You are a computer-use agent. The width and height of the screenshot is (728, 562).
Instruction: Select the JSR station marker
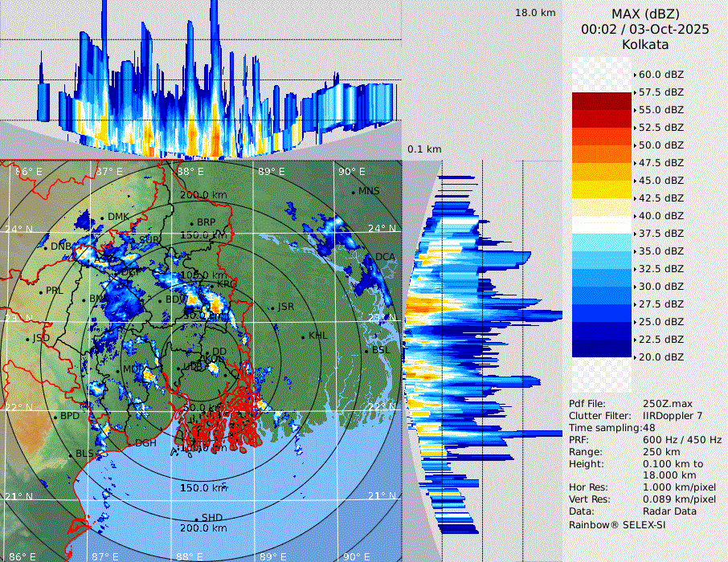click(x=272, y=307)
